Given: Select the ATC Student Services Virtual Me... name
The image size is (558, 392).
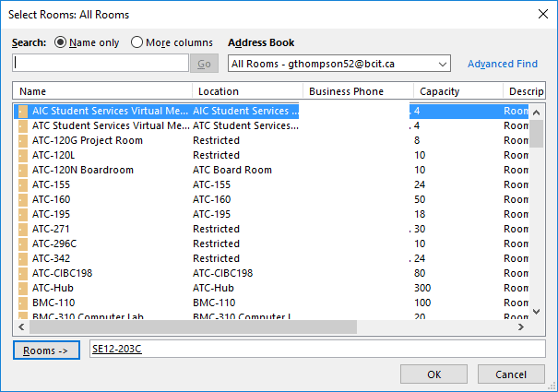Looking at the screenshot, I should point(111,125).
